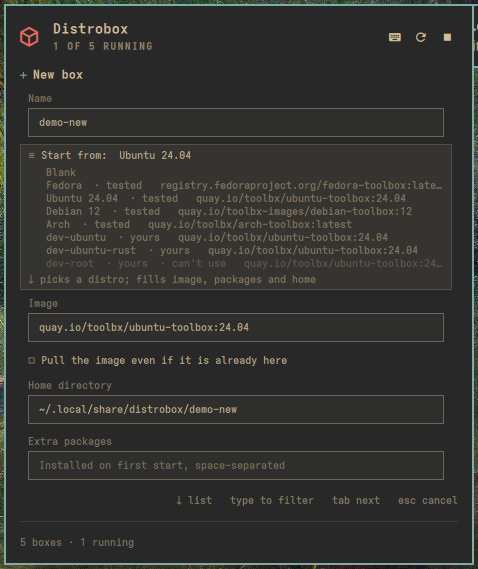
Task: Pick the Debian 12 tested option
Action: tap(229, 211)
